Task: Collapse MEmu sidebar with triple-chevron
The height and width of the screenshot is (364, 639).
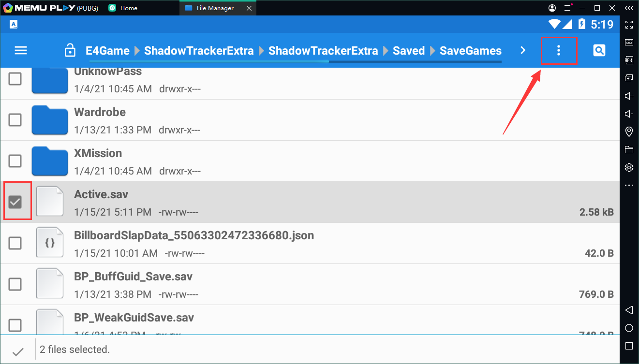Action: 629,8
